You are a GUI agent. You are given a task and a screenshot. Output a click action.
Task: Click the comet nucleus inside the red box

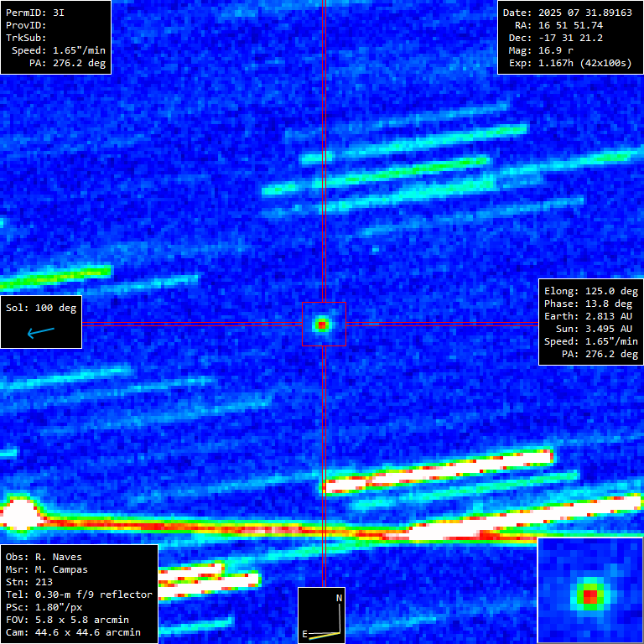tap(322, 325)
